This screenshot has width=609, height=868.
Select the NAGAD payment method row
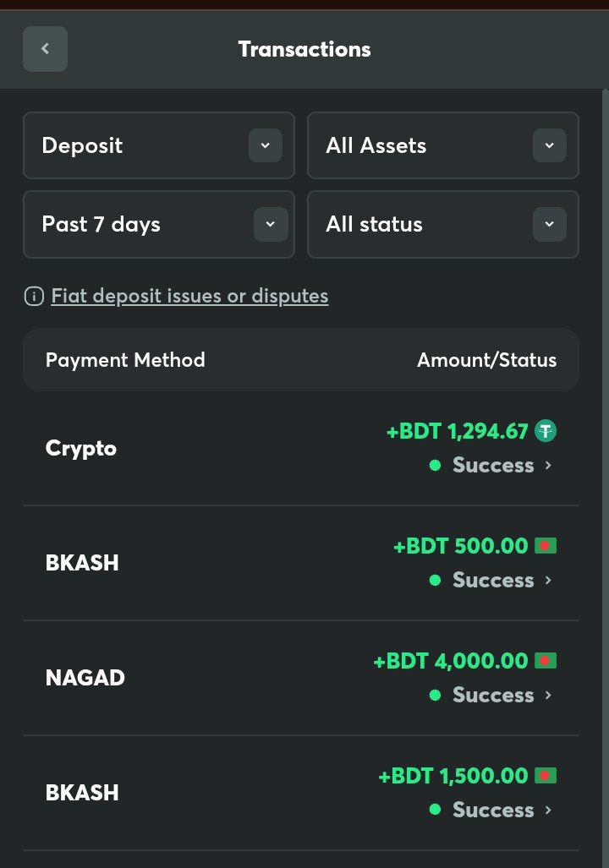click(x=85, y=678)
